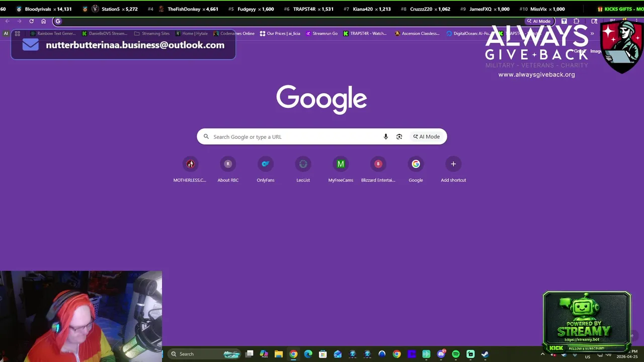Start a voice search with the microphone
644x362 pixels.
click(x=386, y=137)
